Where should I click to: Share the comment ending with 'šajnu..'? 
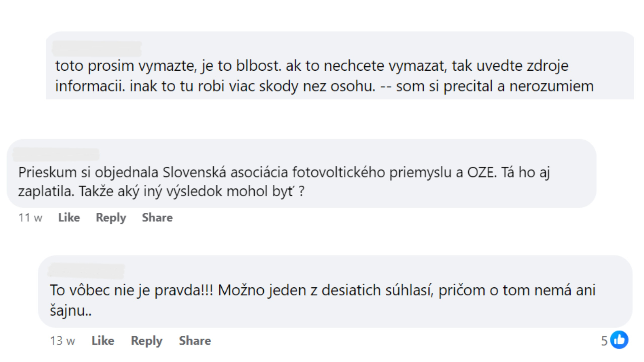point(195,341)
